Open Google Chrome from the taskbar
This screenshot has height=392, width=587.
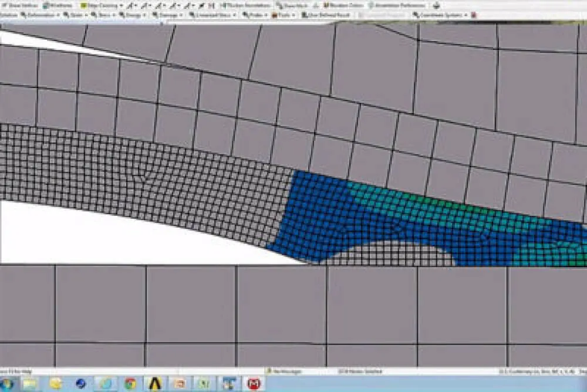(130, 384)
